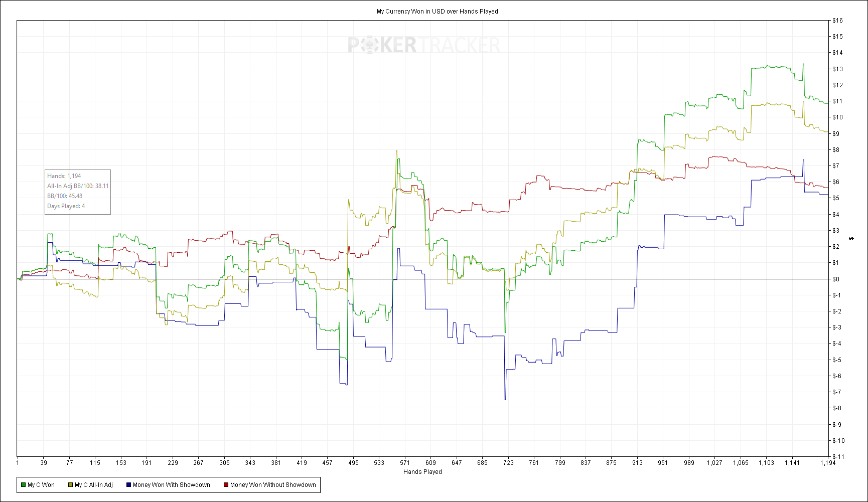Click the 'BB/100: 45.48' stat line

(x=65, y=196)
